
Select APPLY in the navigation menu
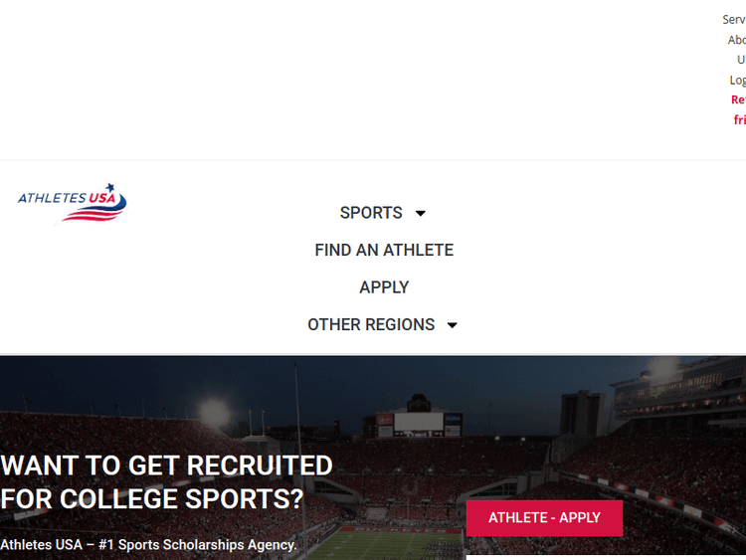[384, 287]
